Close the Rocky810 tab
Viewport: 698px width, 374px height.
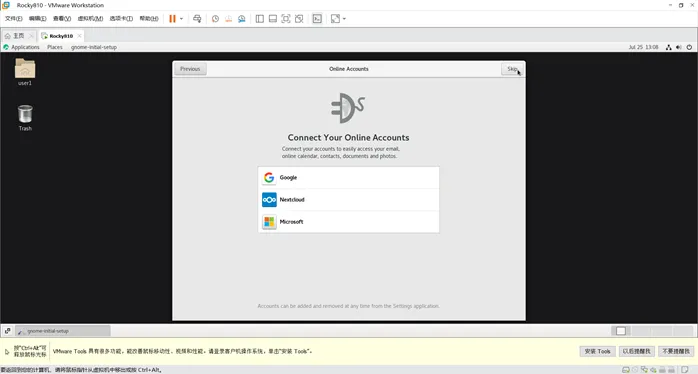click(x=79, y=36)
